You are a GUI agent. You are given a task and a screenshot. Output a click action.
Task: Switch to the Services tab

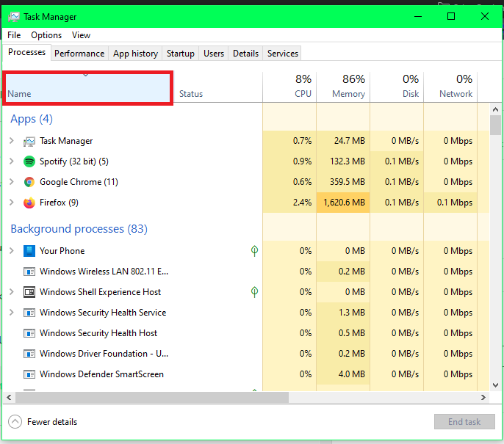tap(283, 54)
